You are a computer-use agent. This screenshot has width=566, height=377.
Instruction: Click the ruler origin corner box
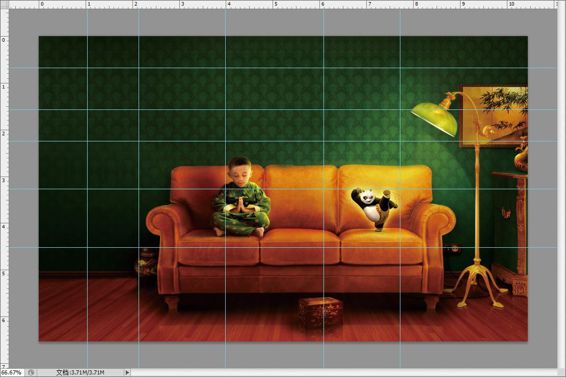tap(4, 4)
